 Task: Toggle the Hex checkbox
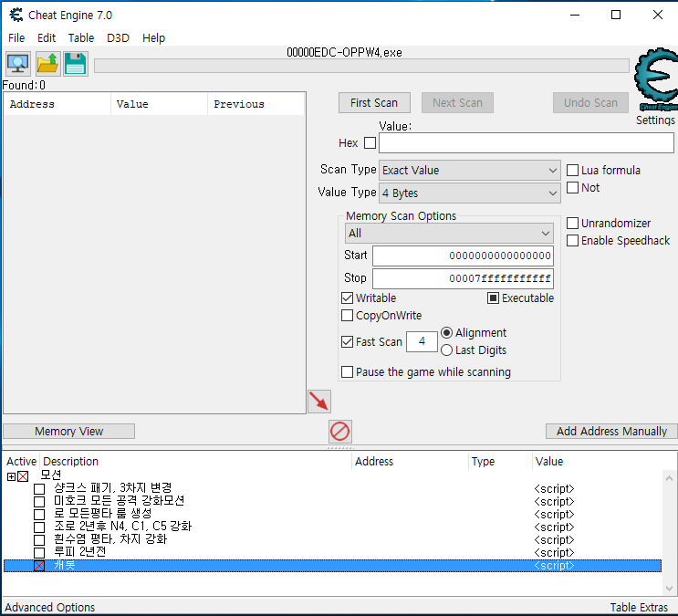tap(370, 142)
